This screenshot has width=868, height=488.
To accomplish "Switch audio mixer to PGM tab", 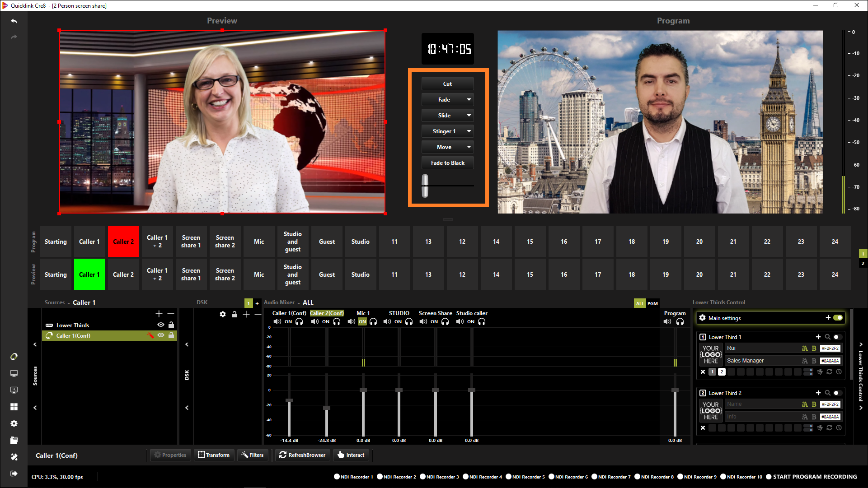I will 652,303.
